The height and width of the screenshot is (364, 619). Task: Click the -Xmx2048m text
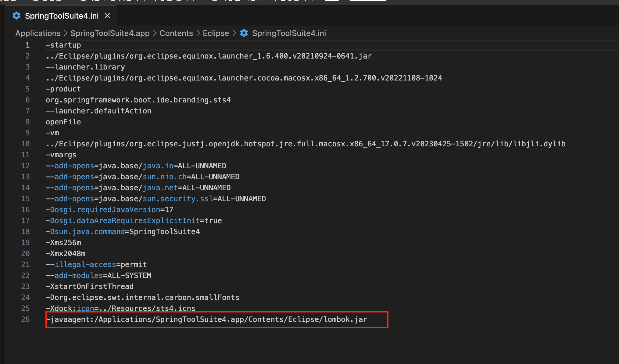tap(66, 254)
